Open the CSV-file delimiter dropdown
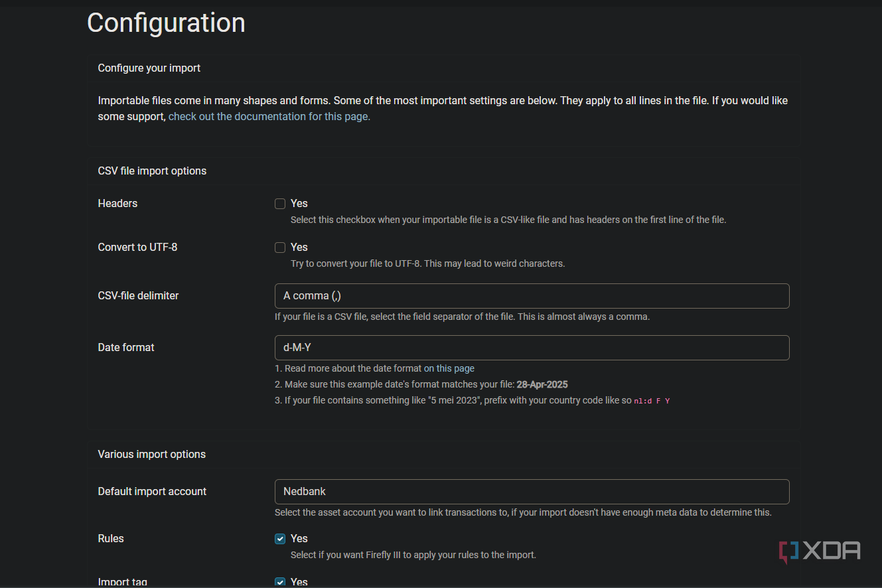882x588 pixels. click(x=532, y=296)
